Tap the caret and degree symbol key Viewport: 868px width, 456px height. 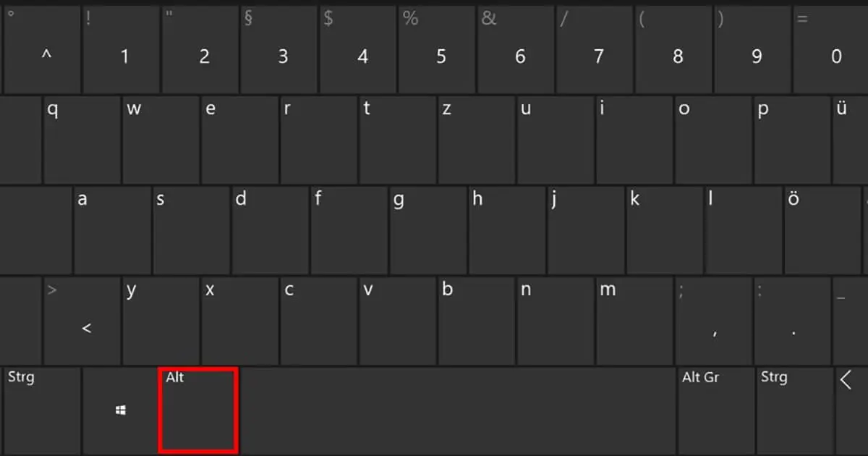[42, 49]
